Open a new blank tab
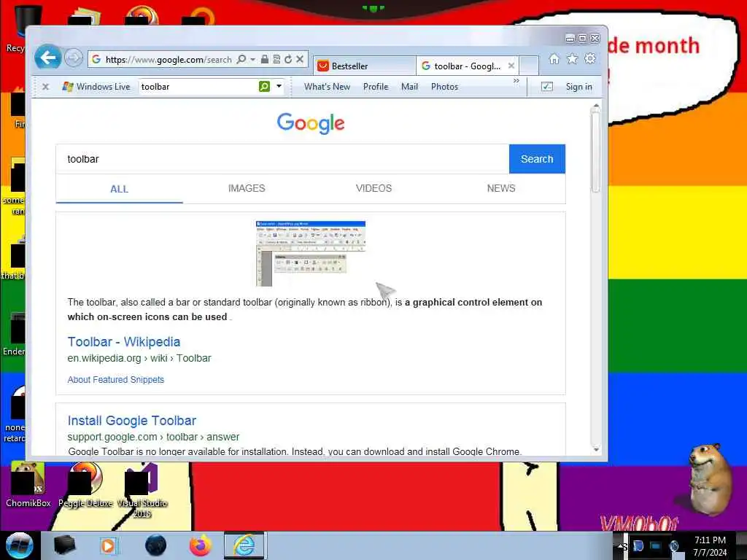The image size is (747, 560). click(529, 66)
